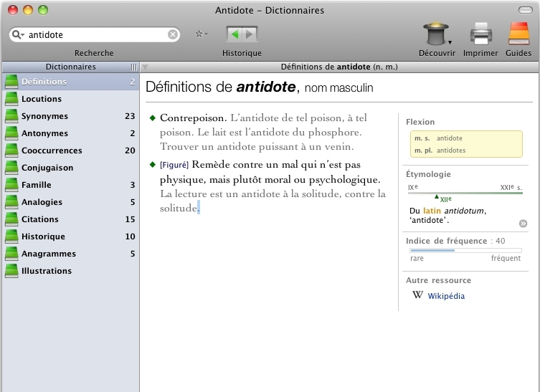
Task: Open the Conjugaison dictionary
Action: (x=47, y=168)
